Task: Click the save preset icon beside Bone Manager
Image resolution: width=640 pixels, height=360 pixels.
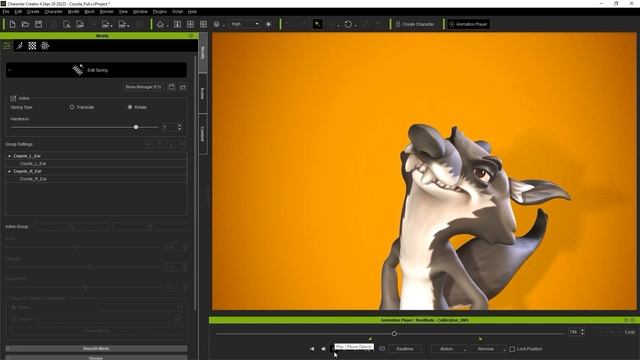Action: click(x=171, y=87)
